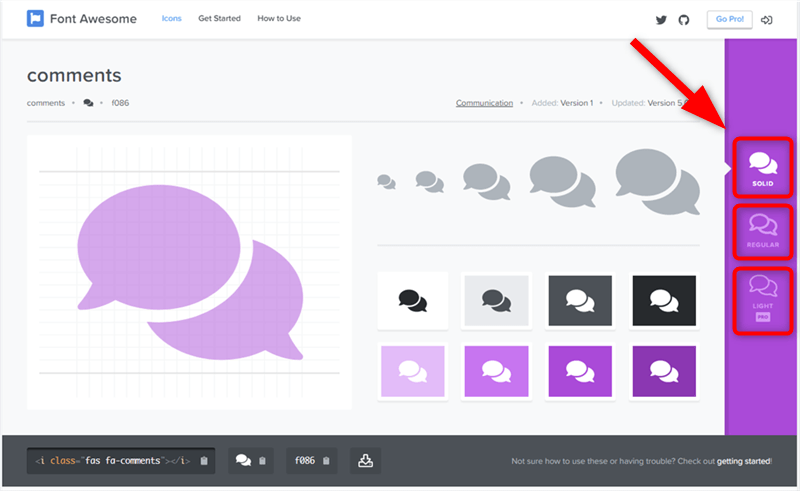800x491 pixels.
Task: Switch to the Regular icon style
Action: [x=763, y=230]
